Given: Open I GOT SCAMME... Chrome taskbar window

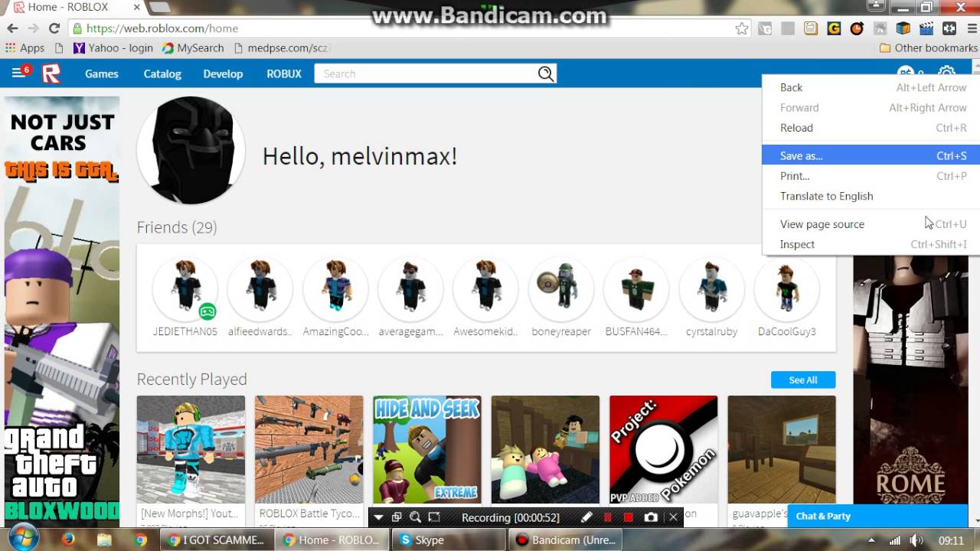Looking at the screenshot, I should (x=217, y=540).
